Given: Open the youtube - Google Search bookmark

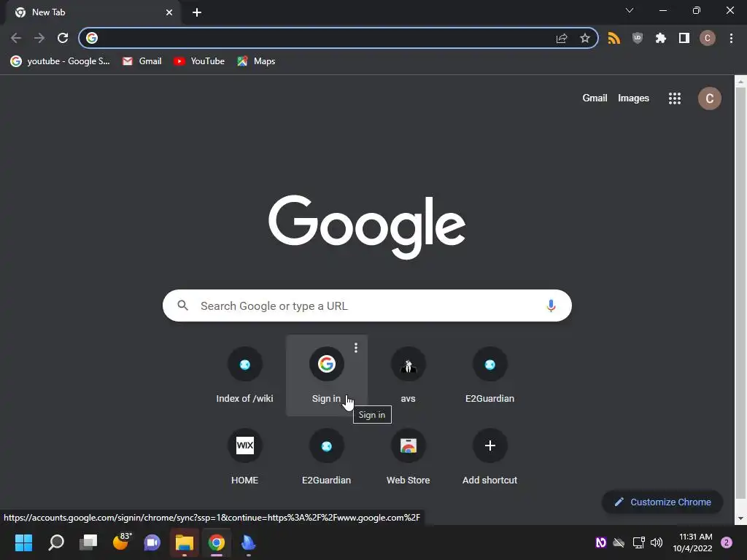Looking at the screenshot, I should [x=60, y=61].
